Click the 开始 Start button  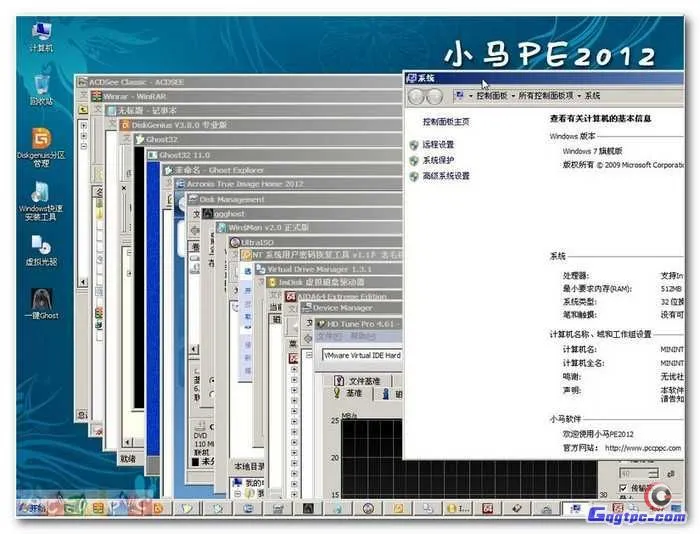click(x=32, y=508)
